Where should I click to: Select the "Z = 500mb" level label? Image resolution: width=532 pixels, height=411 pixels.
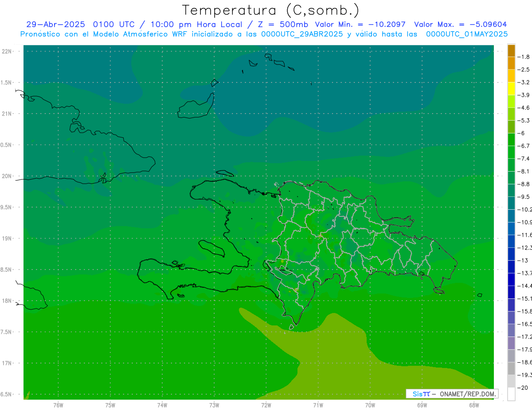pyautogui.click(x=283, y=24)
